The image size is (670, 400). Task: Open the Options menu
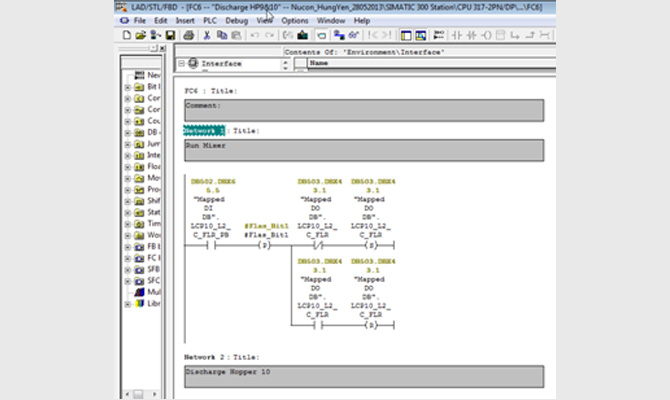[295, 20]
